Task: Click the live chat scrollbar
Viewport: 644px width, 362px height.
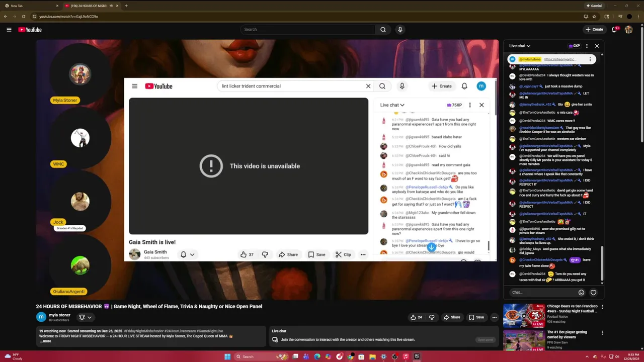Action: 602,264
